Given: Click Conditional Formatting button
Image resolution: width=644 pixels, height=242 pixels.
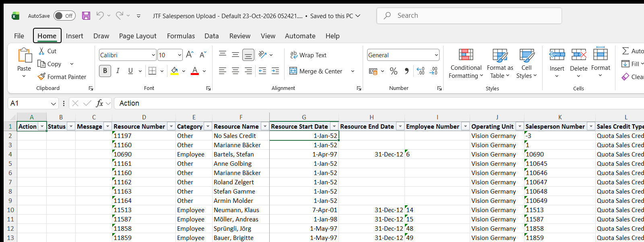Looking at the screenshot, I should [x=466, y=64].
